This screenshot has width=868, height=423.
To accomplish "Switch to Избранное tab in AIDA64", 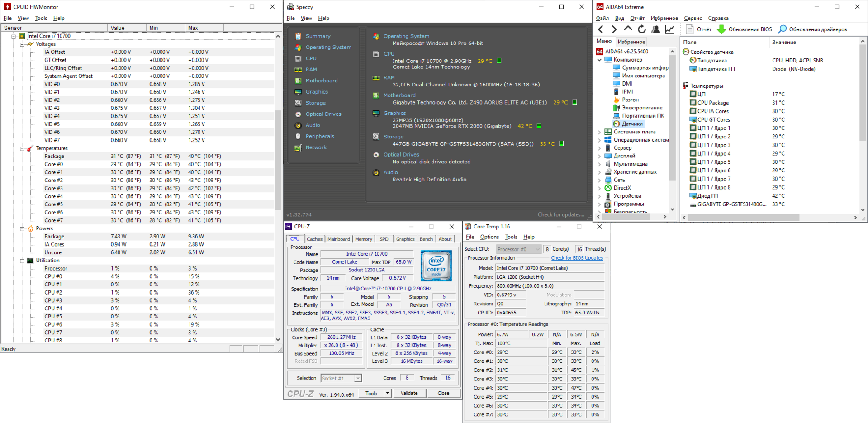I will pos(631,42).
